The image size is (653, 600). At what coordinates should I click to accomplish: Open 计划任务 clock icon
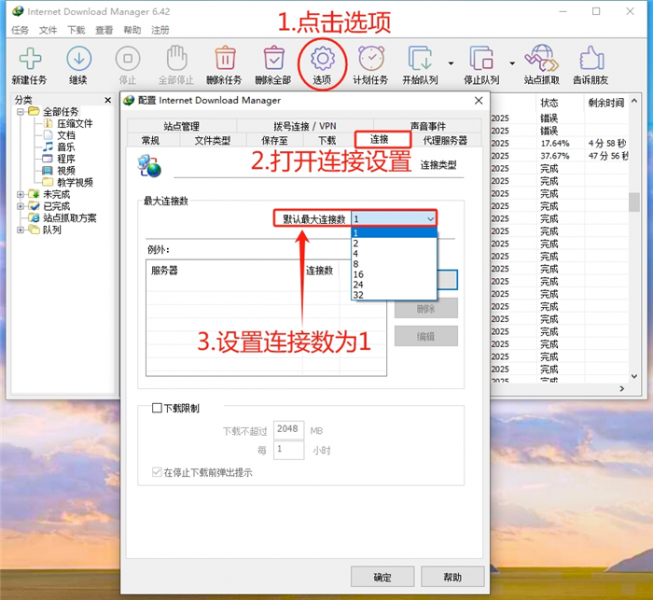click(371, 58)
